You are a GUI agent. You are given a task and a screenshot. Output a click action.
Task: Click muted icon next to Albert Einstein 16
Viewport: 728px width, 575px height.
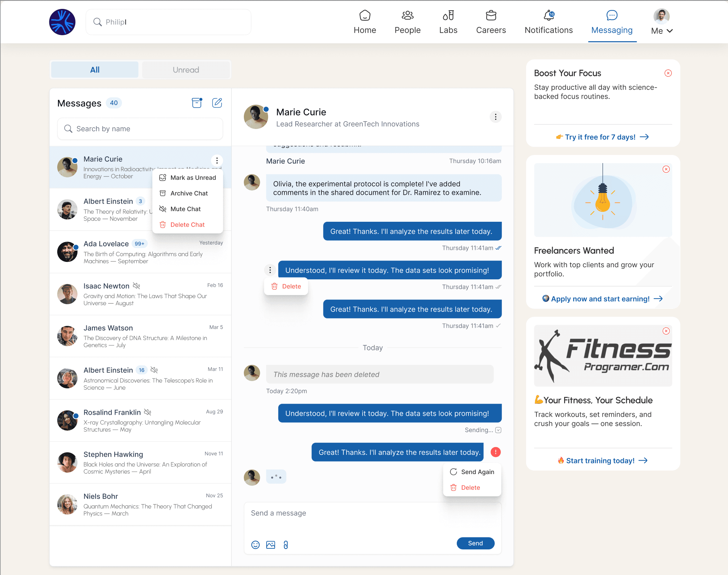154,370
